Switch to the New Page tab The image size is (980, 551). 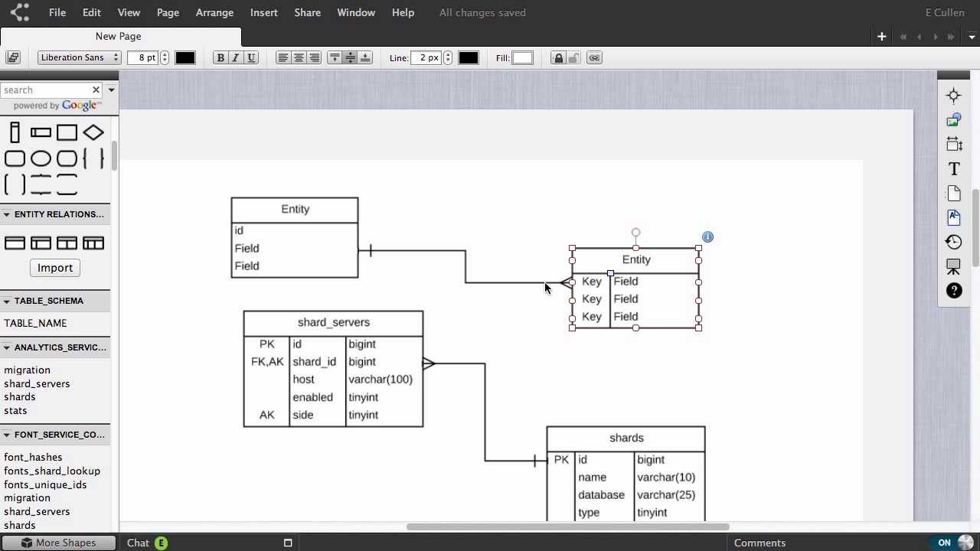click(118, 36)
